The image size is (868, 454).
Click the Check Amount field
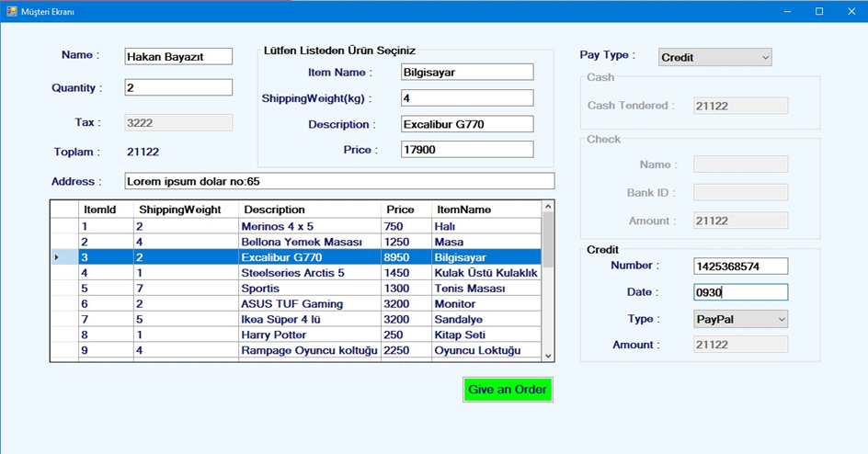741,221
